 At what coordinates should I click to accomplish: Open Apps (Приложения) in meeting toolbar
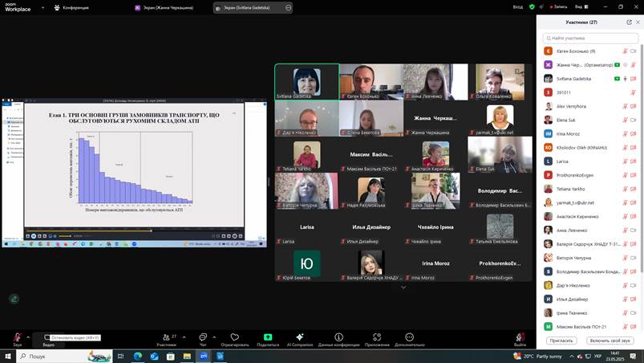pos(376,338)
